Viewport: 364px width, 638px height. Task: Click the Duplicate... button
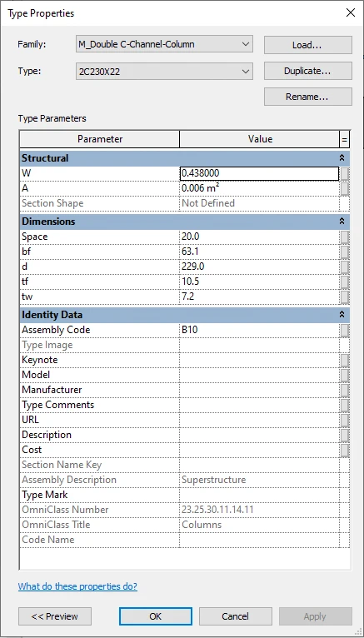[308, 71]
